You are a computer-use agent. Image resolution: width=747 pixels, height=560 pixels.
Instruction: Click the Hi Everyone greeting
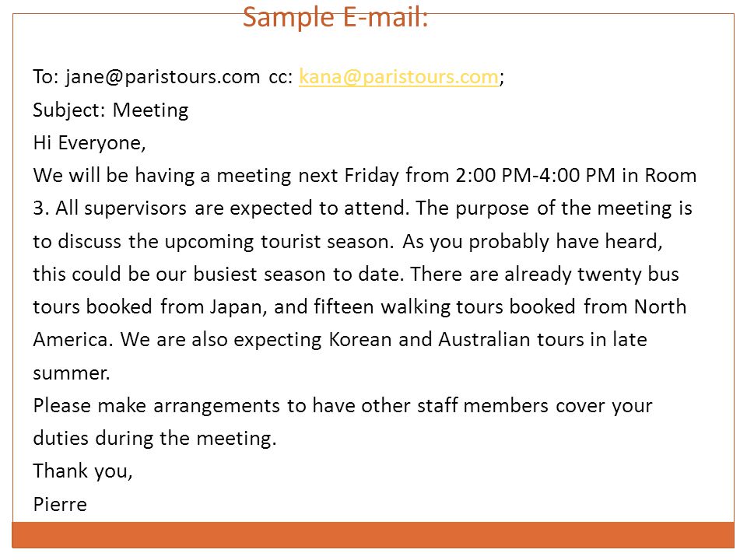[89, 143]
